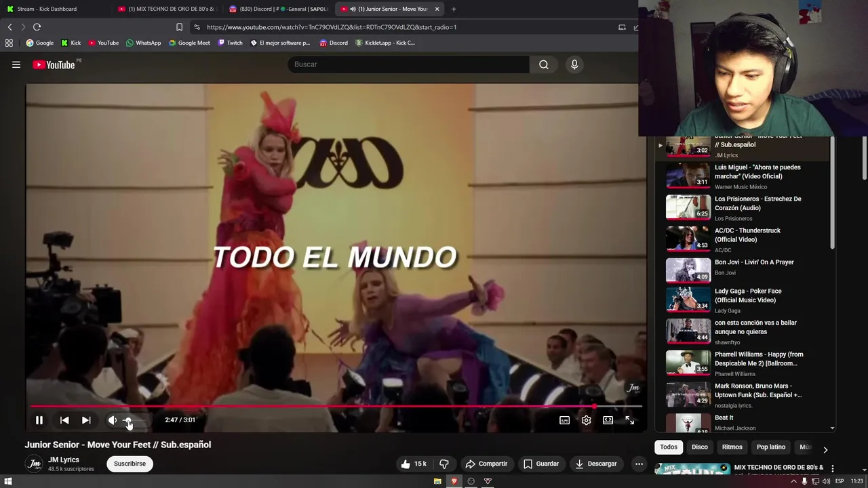Open YouTube hamburger guide menu

16,64
